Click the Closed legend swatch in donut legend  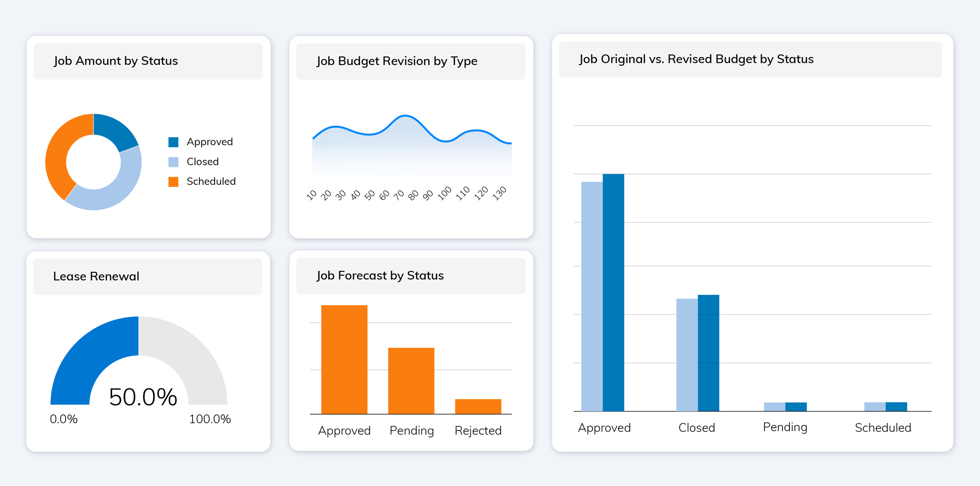174,161
